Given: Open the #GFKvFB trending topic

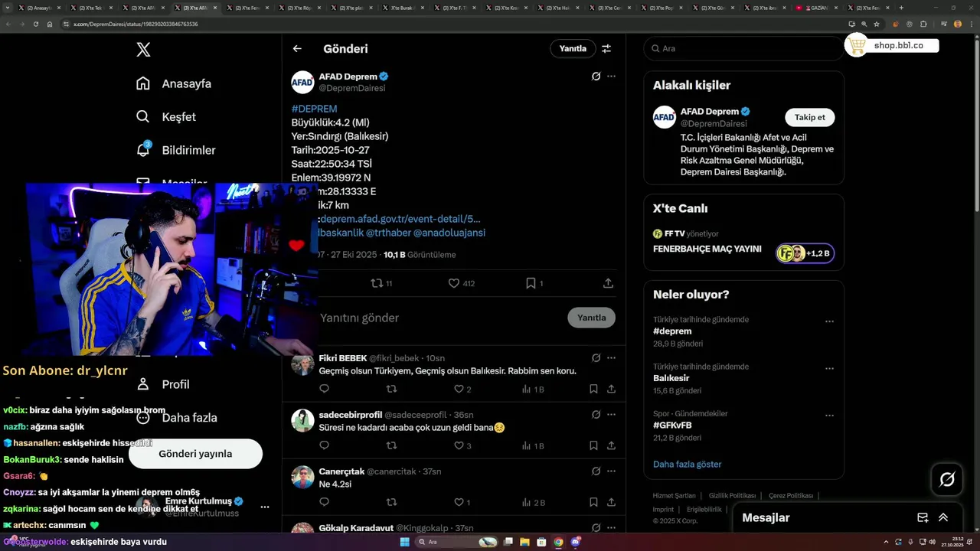Looking at the screenshot, I should 672,425.
